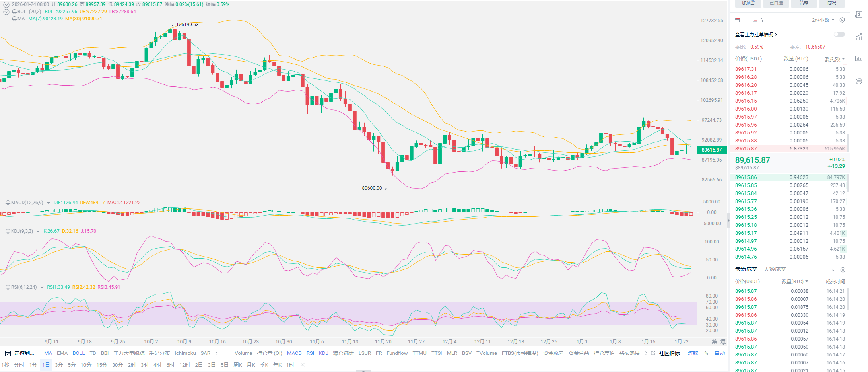
Task: Click the 策略 button
Action: [804, 3]
